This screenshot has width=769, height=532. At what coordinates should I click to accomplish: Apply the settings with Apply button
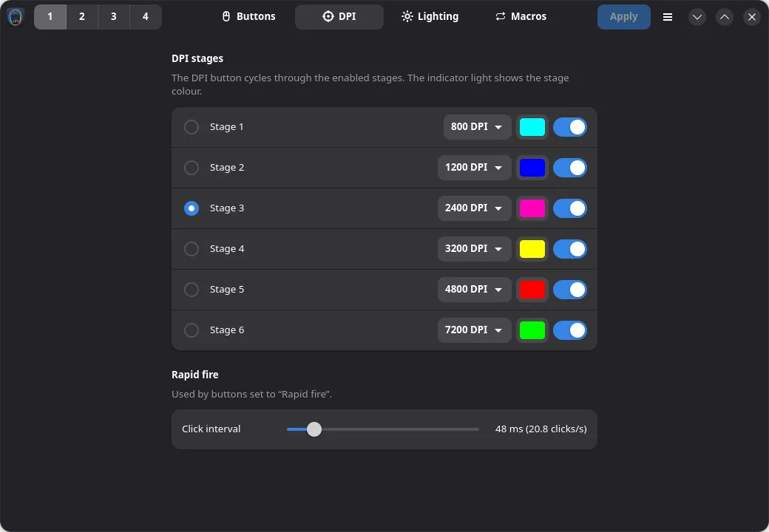click(x=624, y=17)
